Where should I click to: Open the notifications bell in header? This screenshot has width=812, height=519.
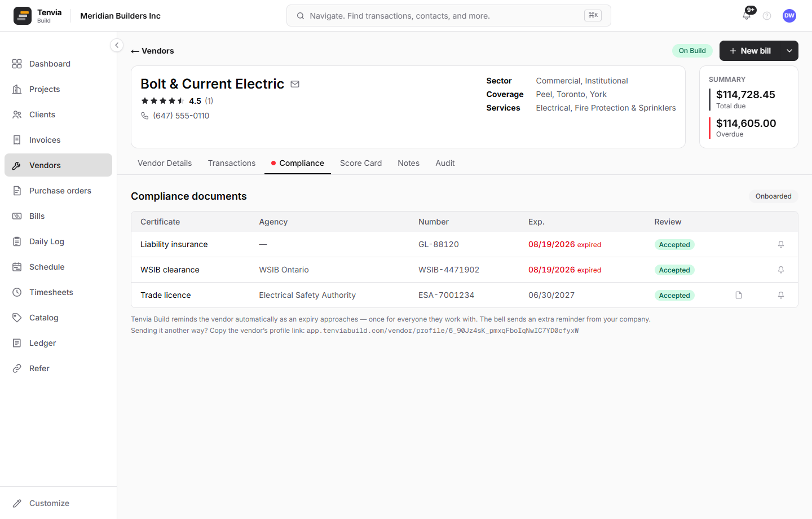pyautogui.click(x=747, y=16)
